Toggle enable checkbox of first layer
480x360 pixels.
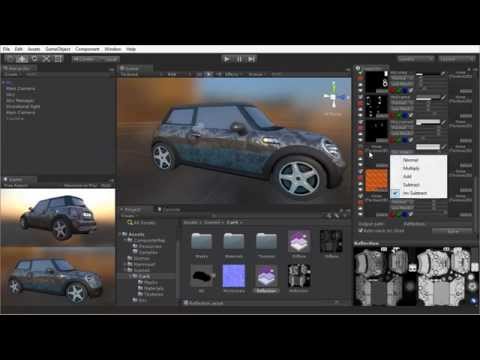360,72
